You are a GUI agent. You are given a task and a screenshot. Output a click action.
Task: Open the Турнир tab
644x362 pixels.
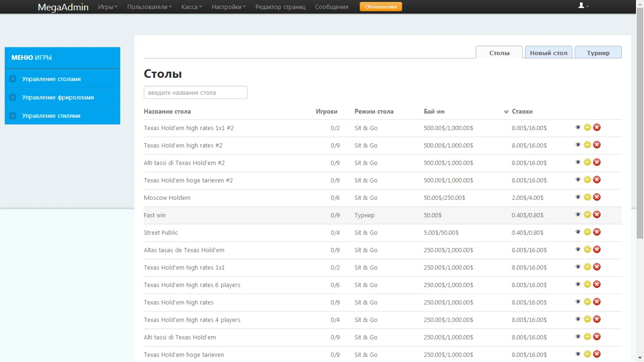598,53
